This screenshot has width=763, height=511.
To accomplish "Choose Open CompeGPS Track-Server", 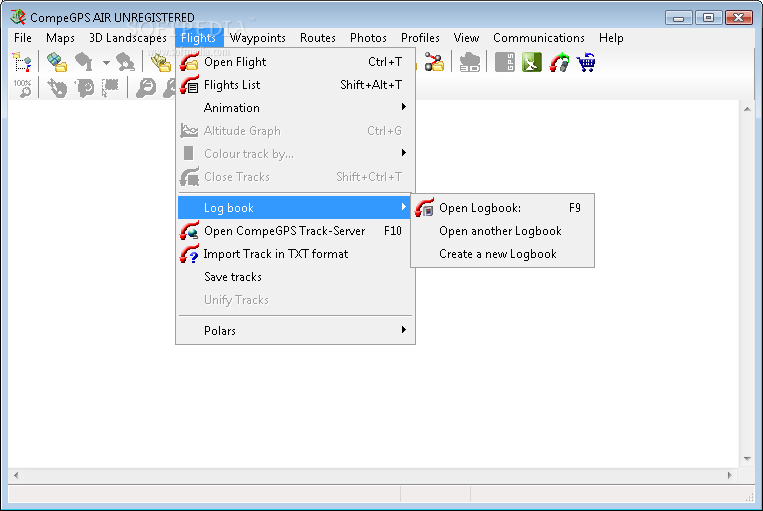I will point(295,231).
